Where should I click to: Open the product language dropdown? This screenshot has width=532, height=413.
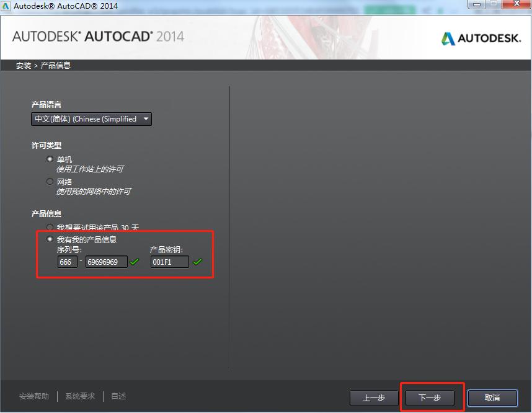coord(91,119)
